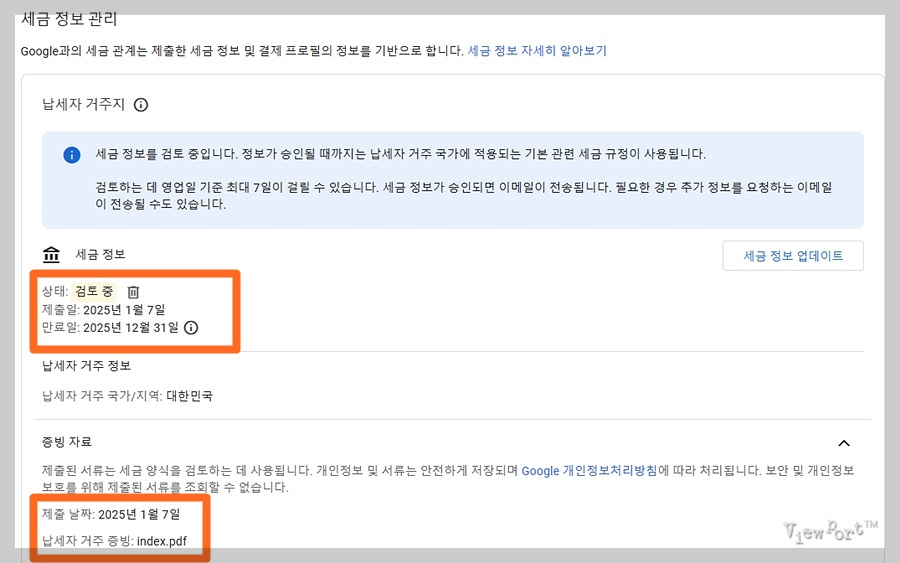The height and width of the screenshot is (563, 900).
Task: Click the 납세자 거주지 heading text
Action: pos(83,104)
